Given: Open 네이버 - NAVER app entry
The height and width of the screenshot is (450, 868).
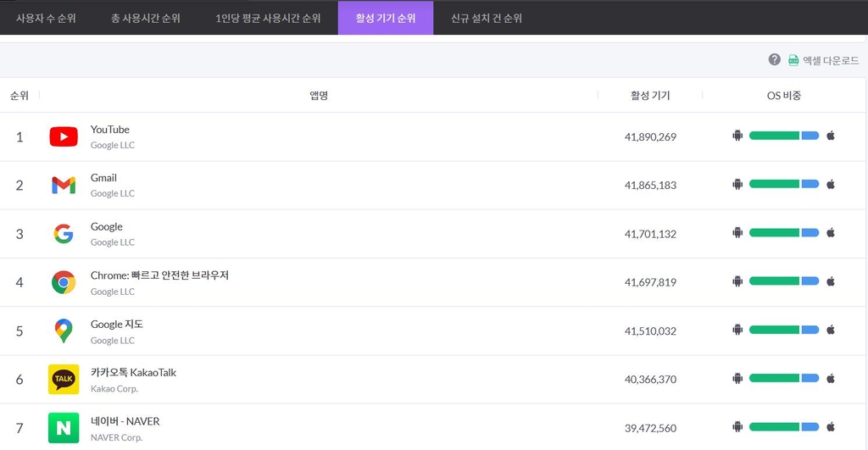Looking at the screenshot, I should click(125, 421).
